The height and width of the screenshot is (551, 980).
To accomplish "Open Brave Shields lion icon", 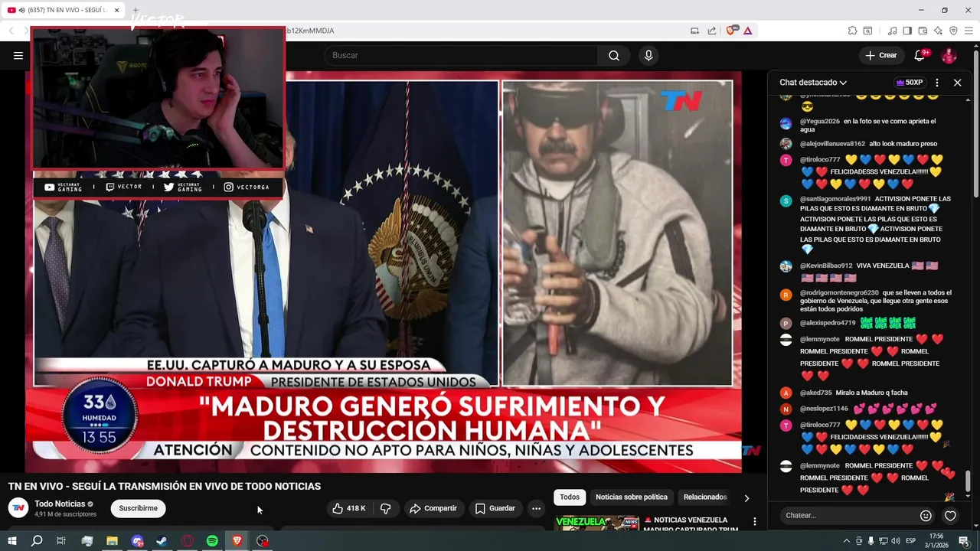I will tap(733, 31).
